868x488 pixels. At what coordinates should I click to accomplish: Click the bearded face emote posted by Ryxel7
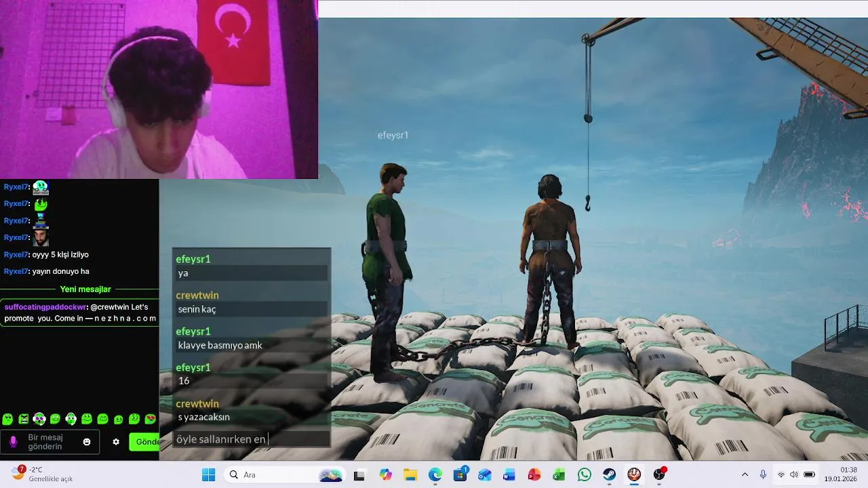(x=41, y=238)
